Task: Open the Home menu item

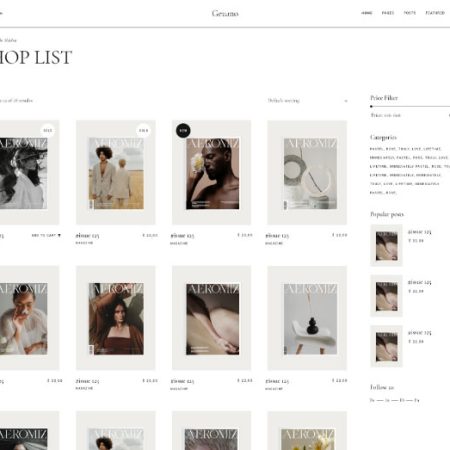Action: 367,13
